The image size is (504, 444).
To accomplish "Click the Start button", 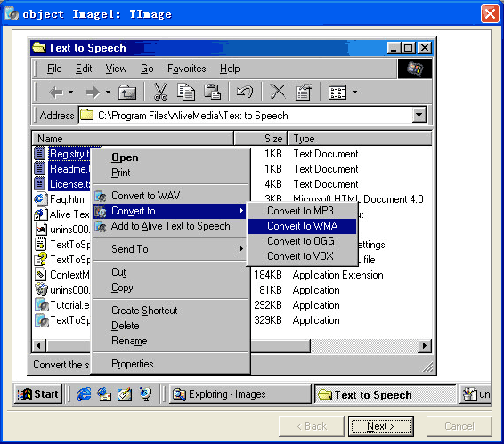I will click(38, 394).
